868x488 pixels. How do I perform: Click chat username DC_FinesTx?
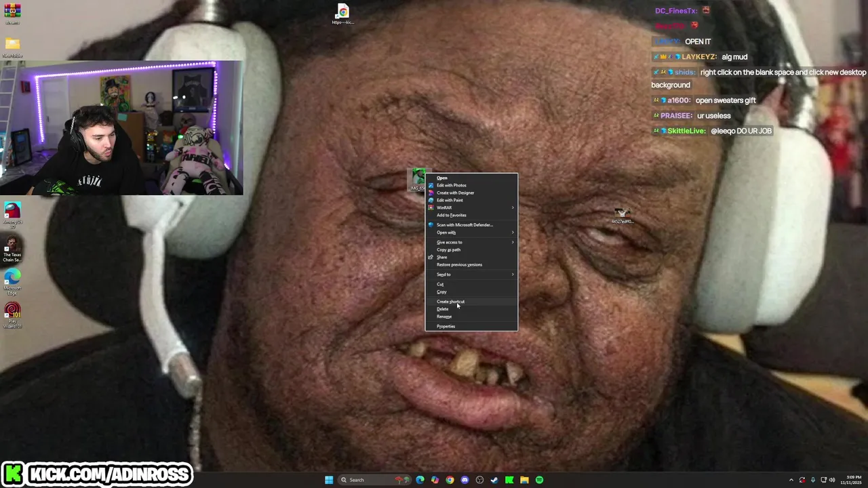(676, 11)
